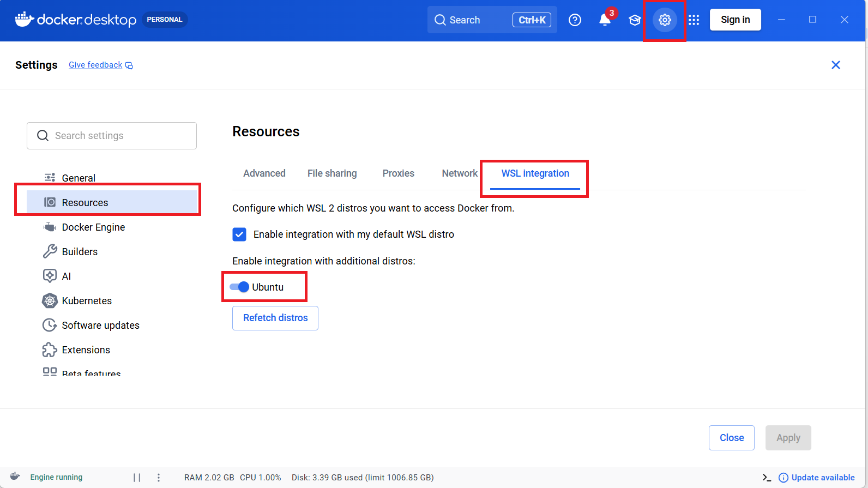This screenshot has width=868, height=488.
Task: Click the Refetch distros button
Action: (275, 318)
